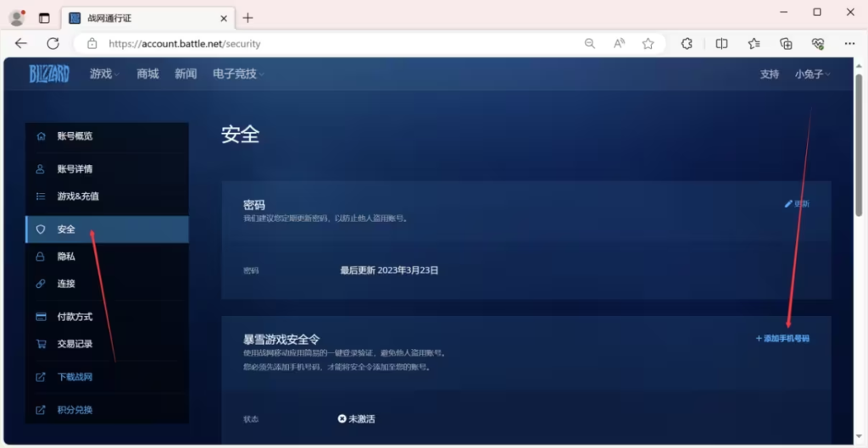
Task: Close the 战网通行证 browser tab
Action: tap(224, 19)
